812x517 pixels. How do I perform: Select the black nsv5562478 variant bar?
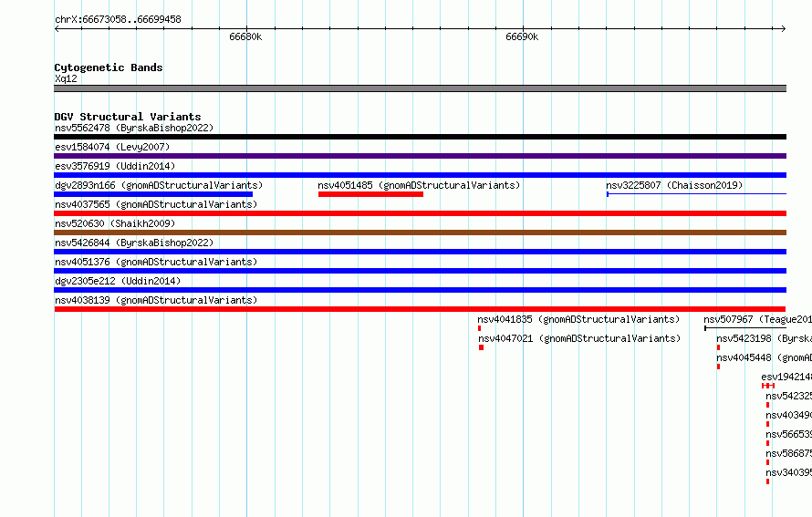420,137
